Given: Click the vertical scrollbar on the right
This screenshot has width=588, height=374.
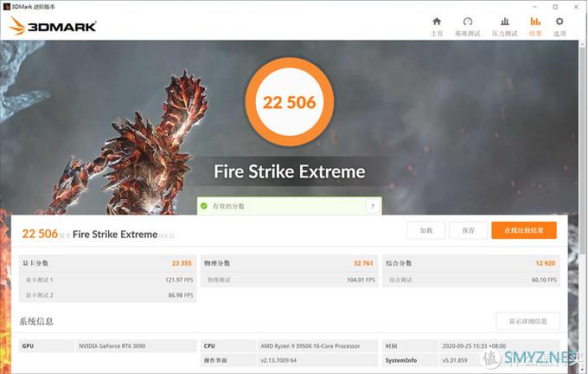Looking at the screenshot, I should coord(582,150).
